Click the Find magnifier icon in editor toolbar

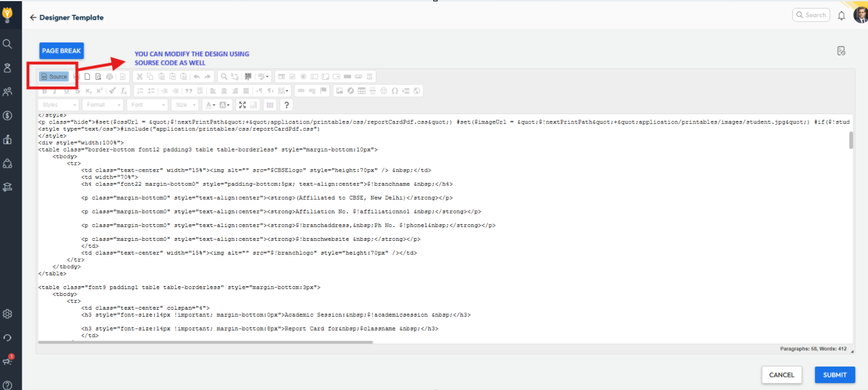tap(224, 76)
